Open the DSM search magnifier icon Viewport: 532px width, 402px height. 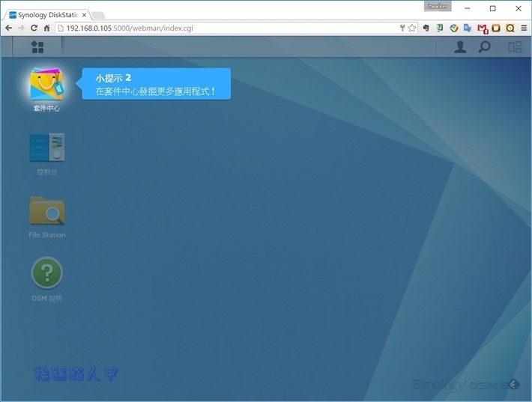pyautogui.click(x=484, y=46)
